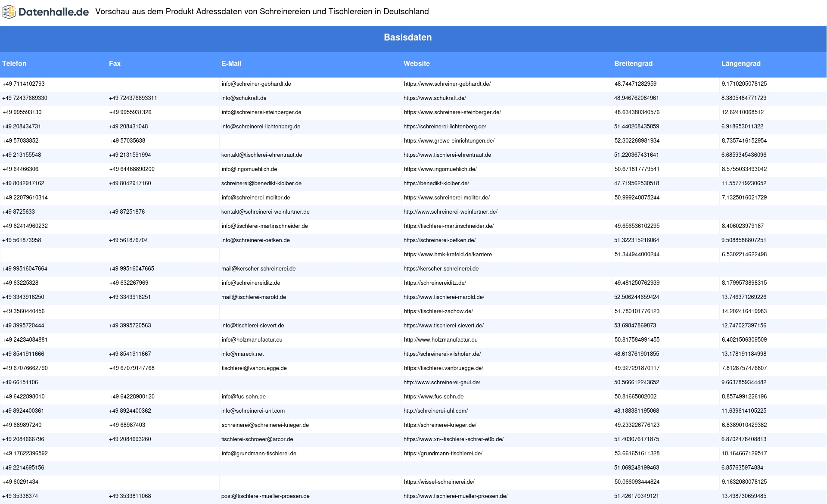Select fax number +49 57035638
The width and height of the screenshot is (827, 504).
click(127, 141)
